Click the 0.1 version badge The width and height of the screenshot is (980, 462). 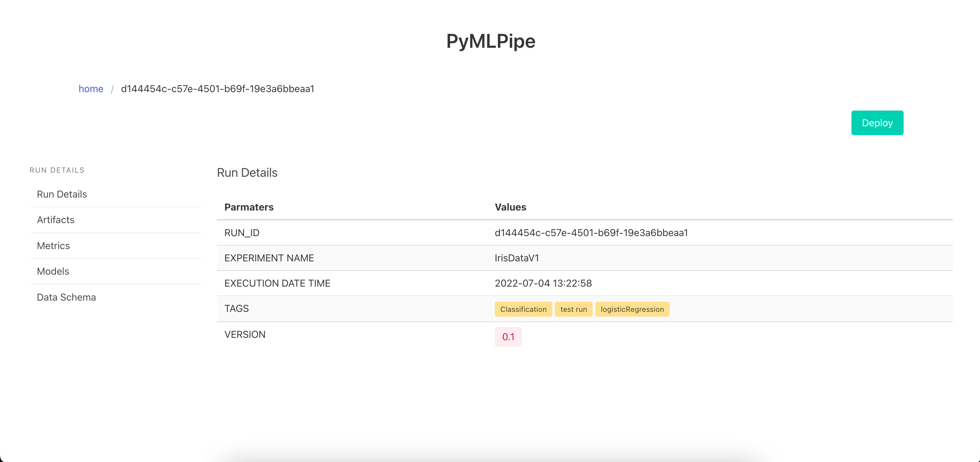pyautogui.click(x=508, y=336)
